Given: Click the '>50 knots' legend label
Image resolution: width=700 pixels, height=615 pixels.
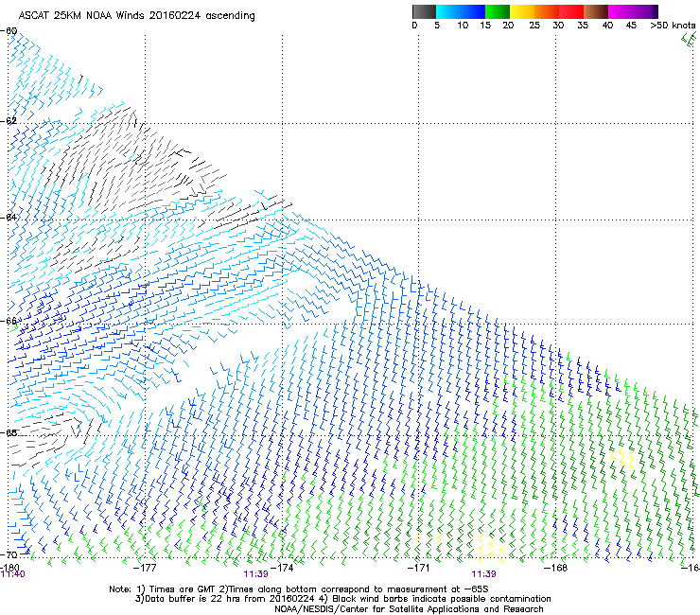Looking at the screenshot, I should point(673,26).
